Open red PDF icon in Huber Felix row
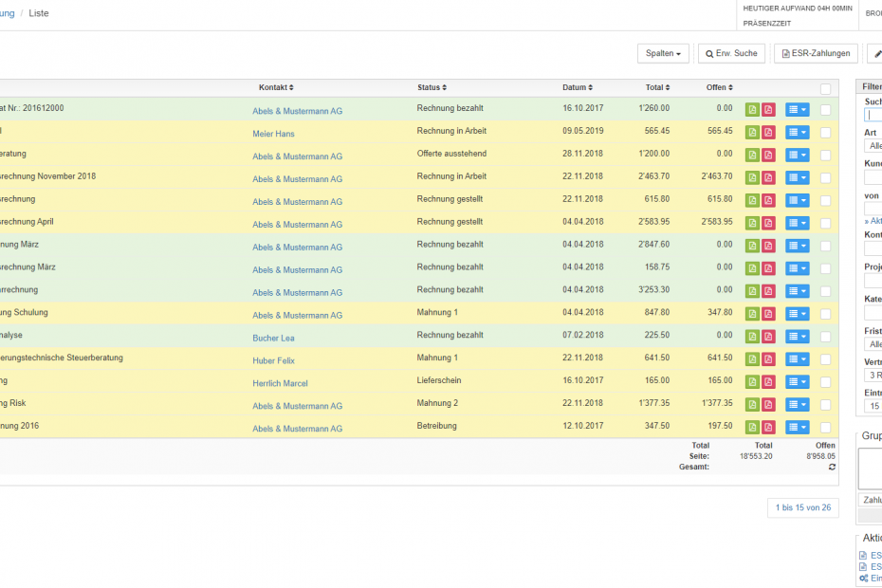Image resolution: width=882 pixels, height=588 pixels. (768, 359)
